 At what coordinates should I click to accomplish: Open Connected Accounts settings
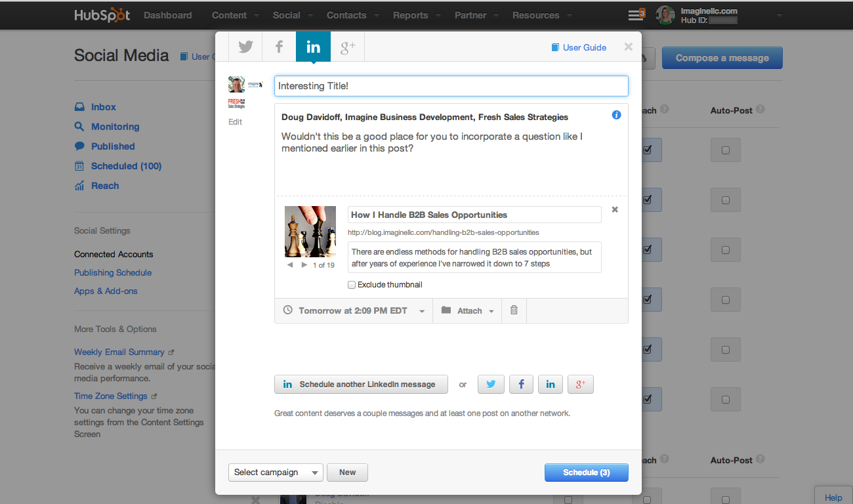114,254
